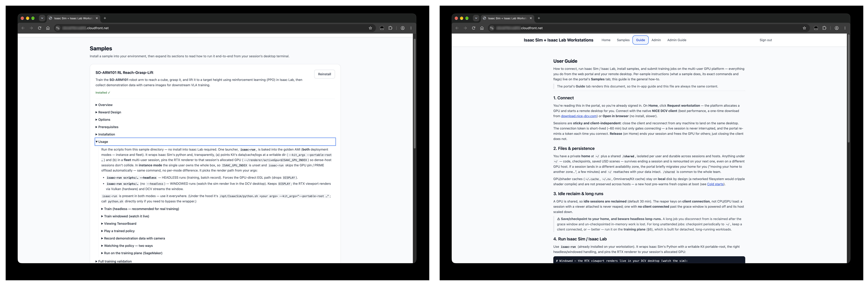Open tab search chevron in right window
The width and height of the screenshot is (868, 285).
pos(476,18)
